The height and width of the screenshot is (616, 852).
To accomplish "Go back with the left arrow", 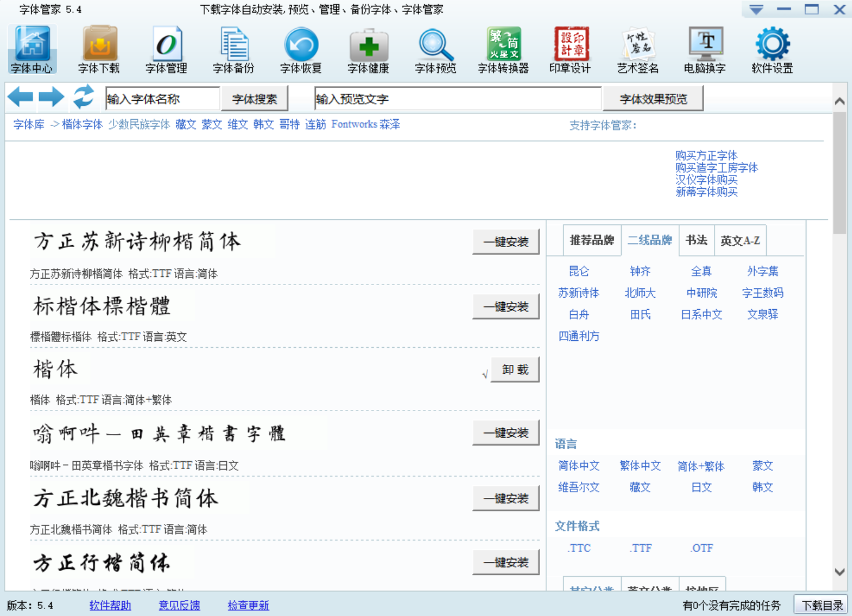I will click(21, 97).
